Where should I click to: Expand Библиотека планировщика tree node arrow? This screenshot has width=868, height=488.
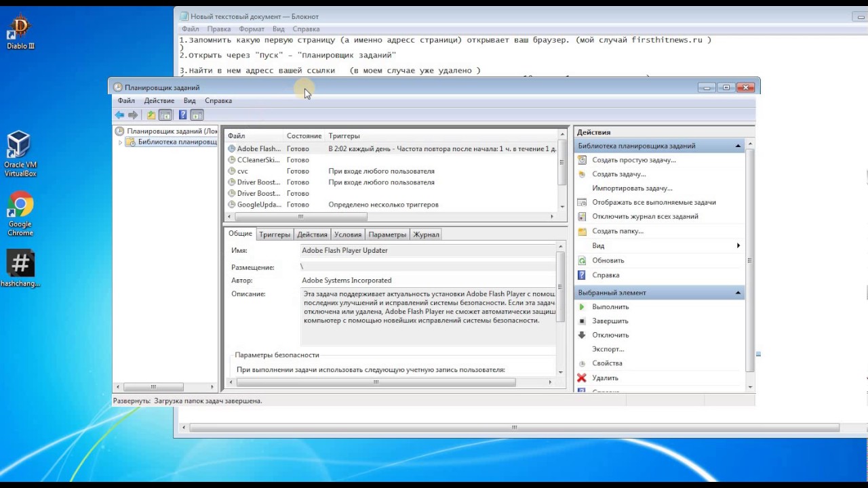[121, 142]
